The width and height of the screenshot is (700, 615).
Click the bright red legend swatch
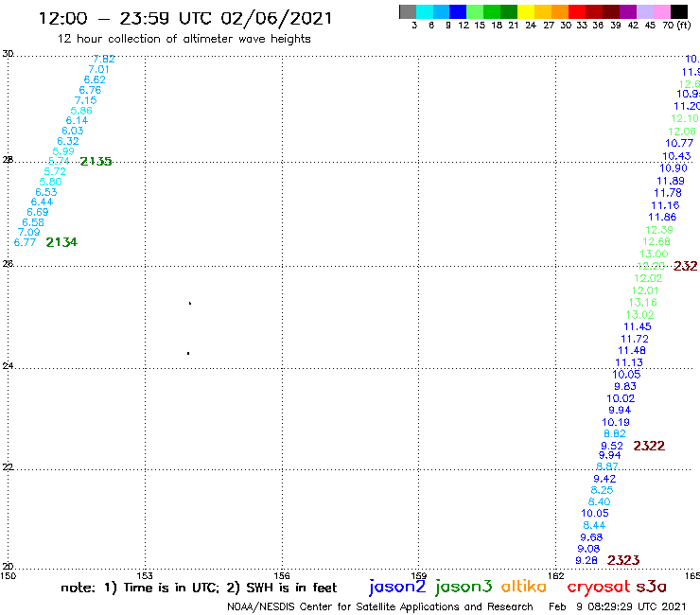point(577,11)
